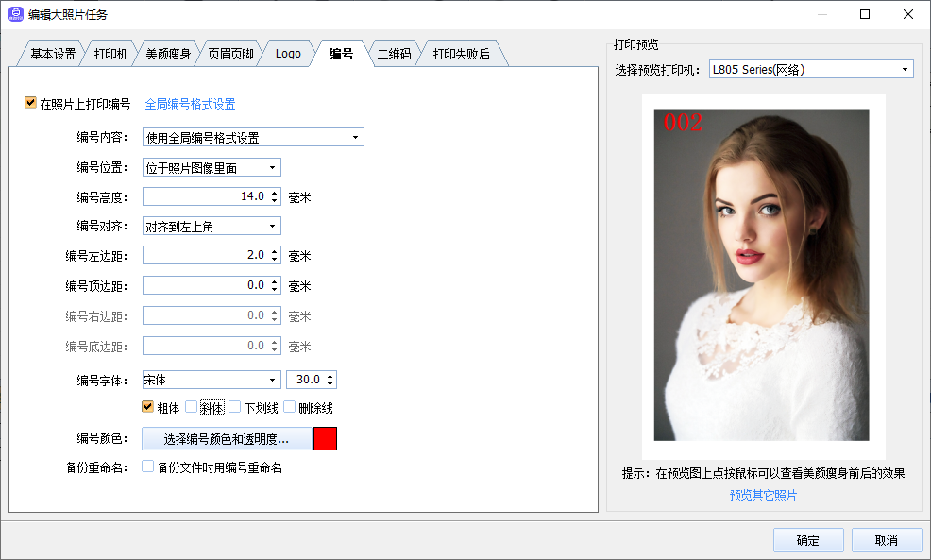The width and height of the screenshot is (931, 560).
Task: Decrease the 编号左边距 value with down arrow
Action: coord(275,260)
